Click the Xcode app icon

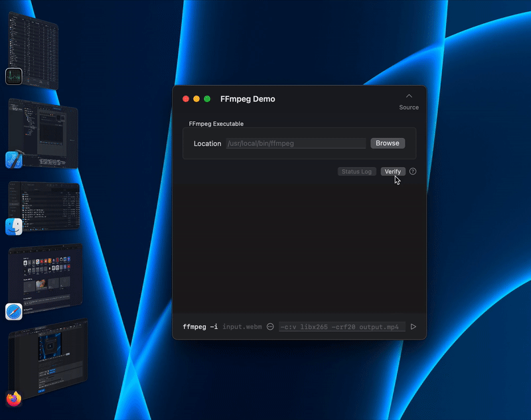[14, 159]
